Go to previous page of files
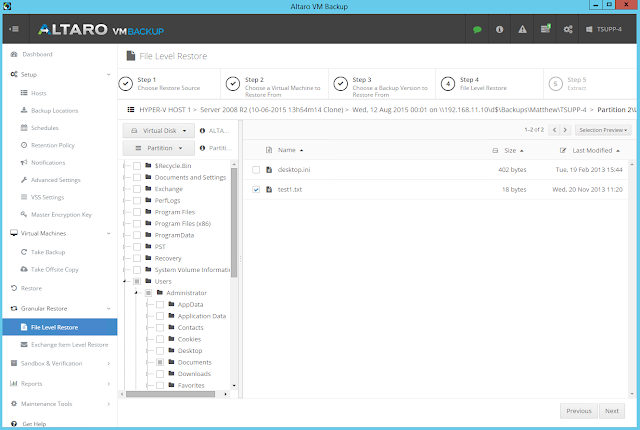The height and width of the screenshot is (430, 640). [x=554, y=130]
